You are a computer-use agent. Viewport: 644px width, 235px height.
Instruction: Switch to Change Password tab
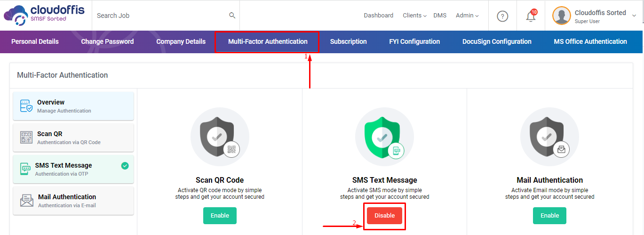point(107,41)
